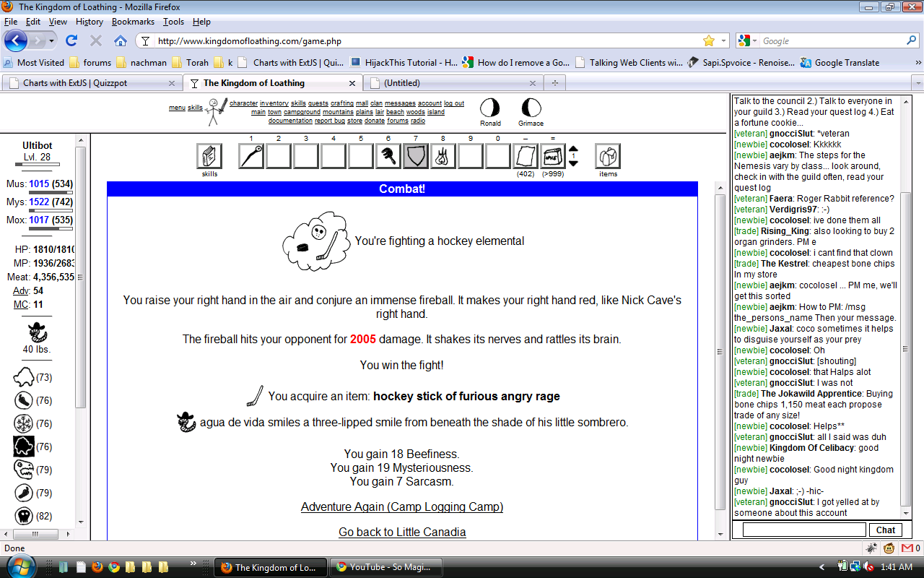This screenshot has height=578, width=924.
Task: Click the stick figure character avatar
Action: pyautogui.click(x=216, y=112)
